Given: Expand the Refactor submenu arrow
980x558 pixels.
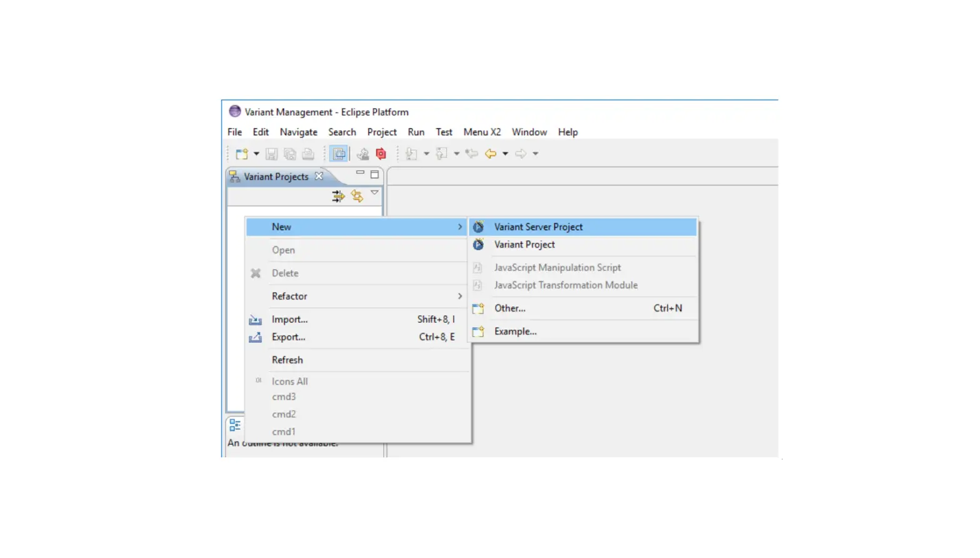Looking at the screenshot, I should [x=460, y=297].
